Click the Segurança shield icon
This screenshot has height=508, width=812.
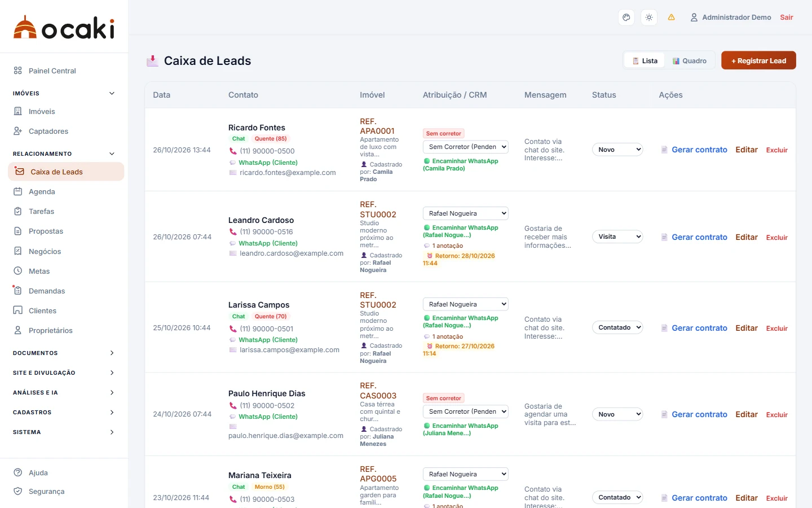coord(18,491)
